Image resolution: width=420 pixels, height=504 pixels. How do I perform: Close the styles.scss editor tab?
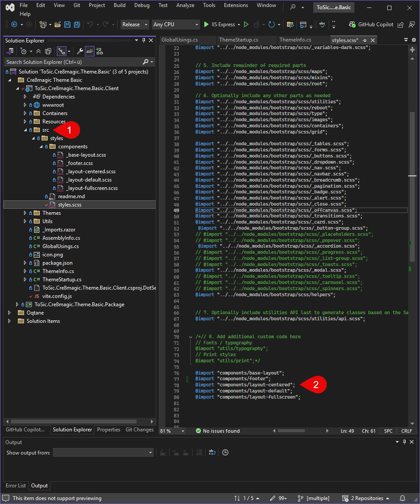[373, 40]
